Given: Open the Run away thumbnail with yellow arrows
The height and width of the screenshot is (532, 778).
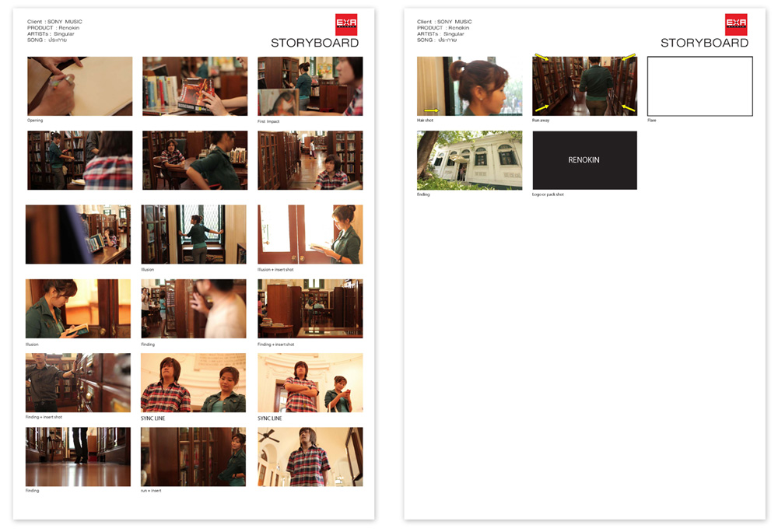Looking at the screenshot, I should tap(584, 86).
